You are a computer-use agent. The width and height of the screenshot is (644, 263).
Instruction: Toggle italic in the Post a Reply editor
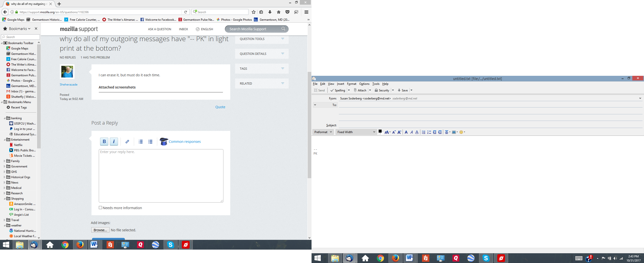[x=114, y=142]
